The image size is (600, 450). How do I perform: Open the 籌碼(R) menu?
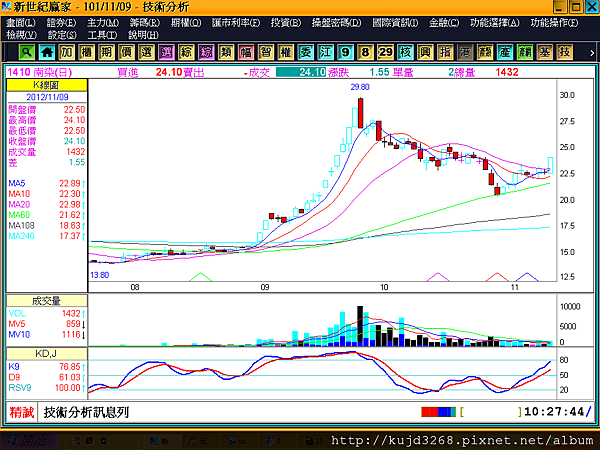145,23
